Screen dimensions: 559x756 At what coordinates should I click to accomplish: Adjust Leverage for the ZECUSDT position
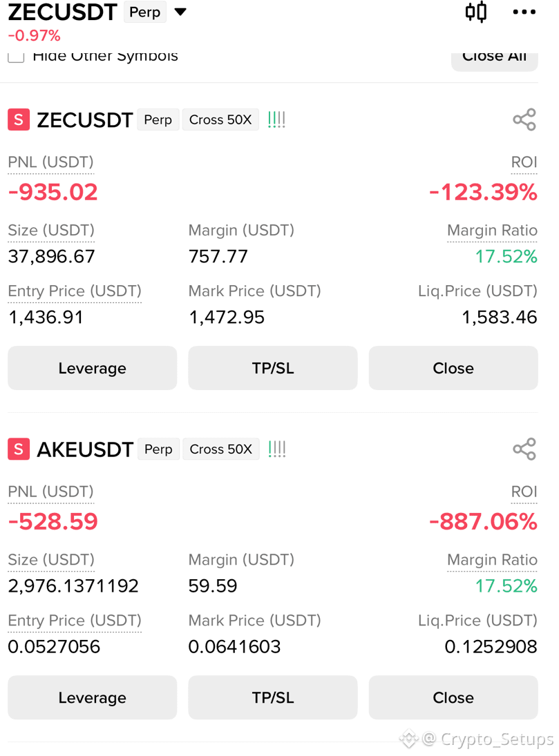pos(92,368)
